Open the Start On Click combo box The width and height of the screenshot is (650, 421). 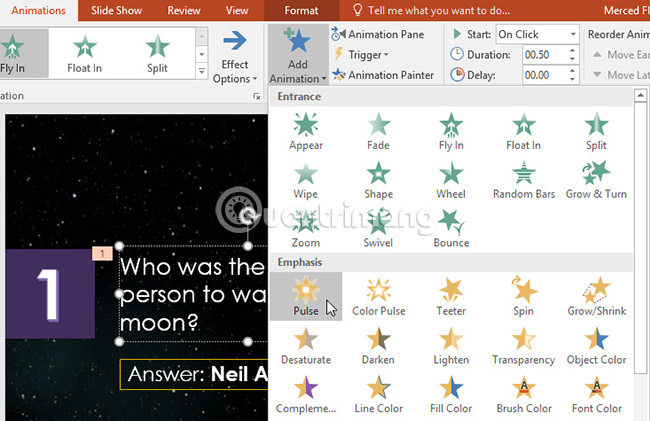537,34
